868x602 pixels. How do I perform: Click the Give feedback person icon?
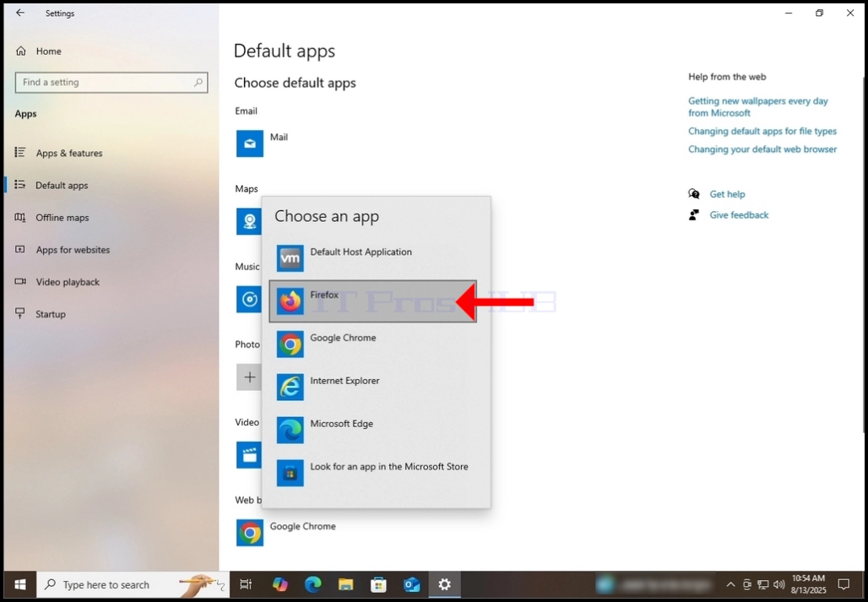693,214
